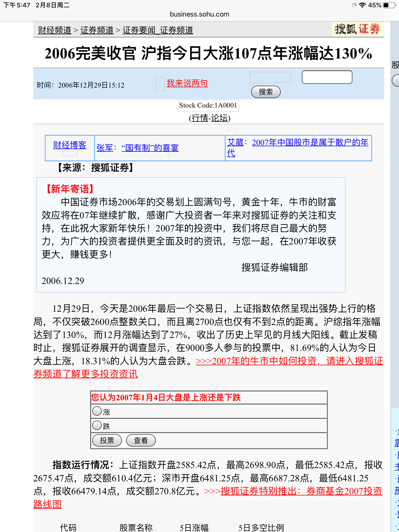Focus the white rounded search text field
This screenshot has width=399, height=532.
tap(327, 77)
